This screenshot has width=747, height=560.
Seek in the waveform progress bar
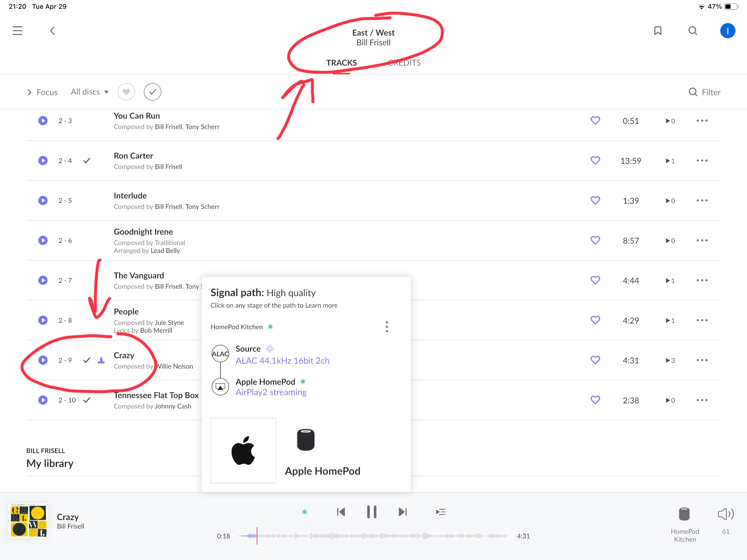373,536
